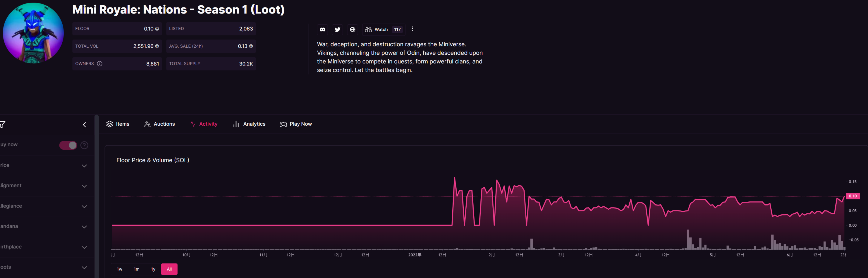Collapse the filter sidebar with arrow
Image resolution: width=868 pixels, height=278 pixels.
click(84, 125)
